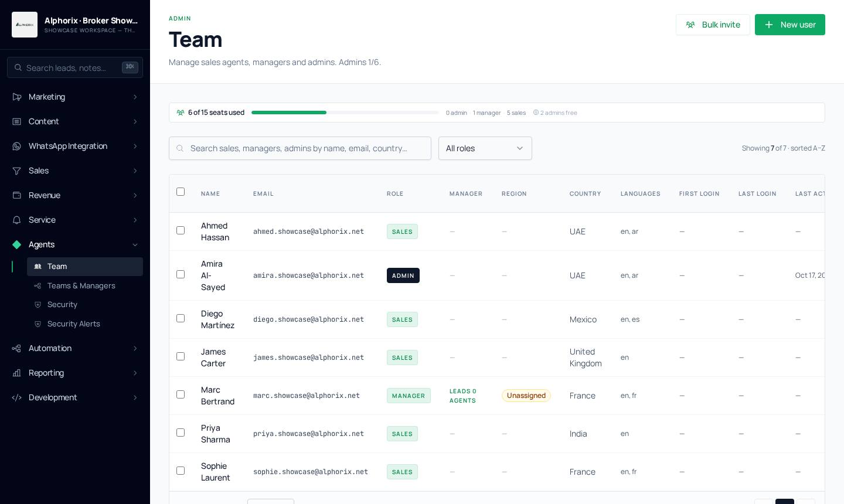Click the Security Alerts shield icon
The height and width of the screenshot is (504, 844).
point(38,324)
